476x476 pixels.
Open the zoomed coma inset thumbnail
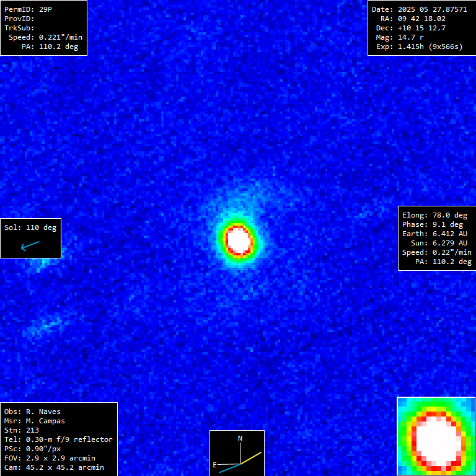436,436
